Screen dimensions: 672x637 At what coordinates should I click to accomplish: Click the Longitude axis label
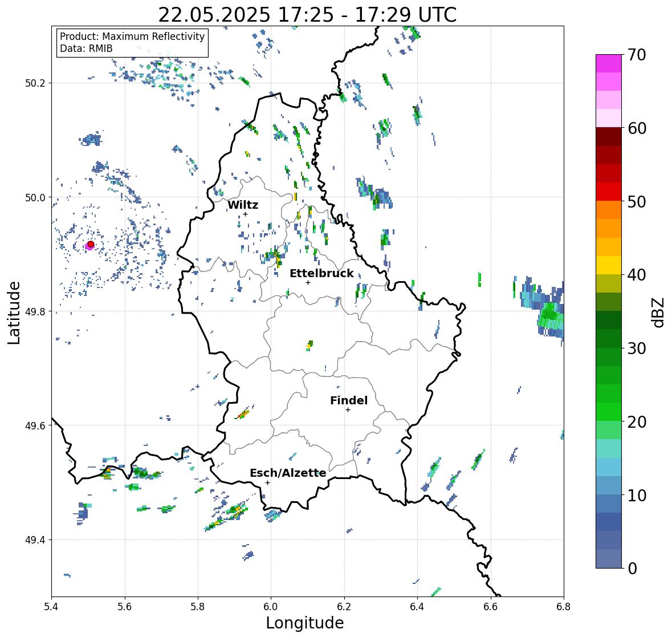tap(305, 623)
